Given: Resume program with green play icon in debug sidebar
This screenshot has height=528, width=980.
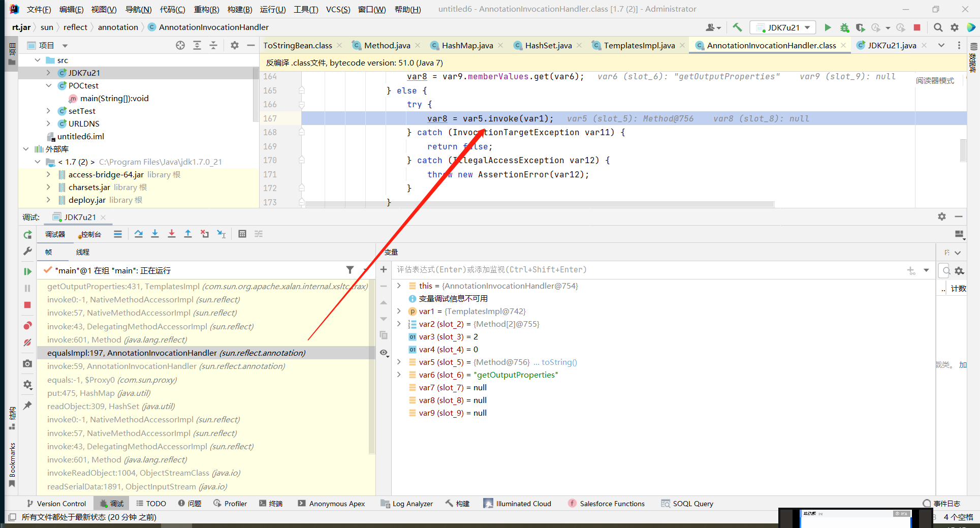Looking at the screenshot, I should (x=27, y=271).
